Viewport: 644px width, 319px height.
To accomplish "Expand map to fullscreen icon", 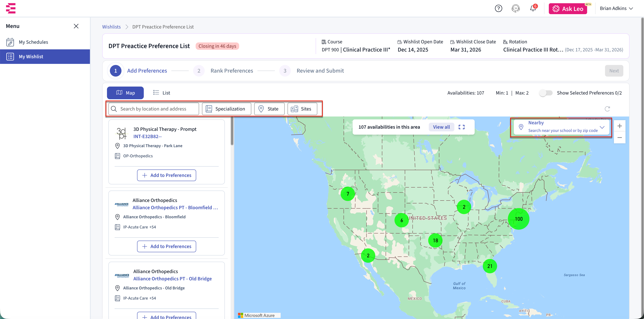I will click(461, 127).
